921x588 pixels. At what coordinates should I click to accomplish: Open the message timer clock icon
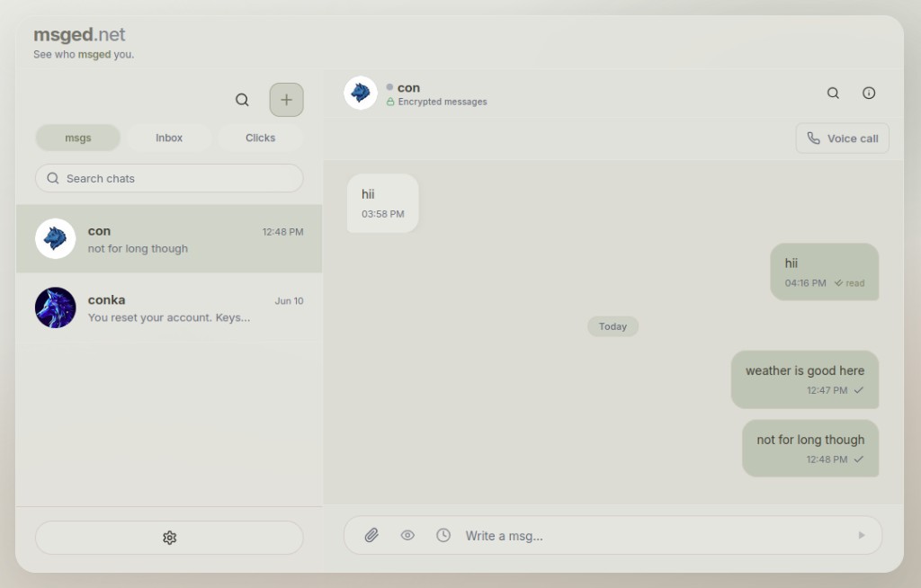(443, 535)
